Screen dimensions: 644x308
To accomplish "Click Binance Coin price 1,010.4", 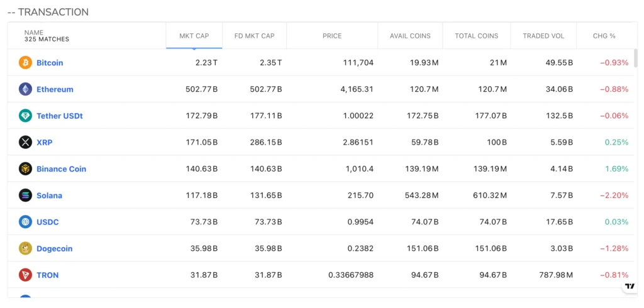I will [358, 169].
